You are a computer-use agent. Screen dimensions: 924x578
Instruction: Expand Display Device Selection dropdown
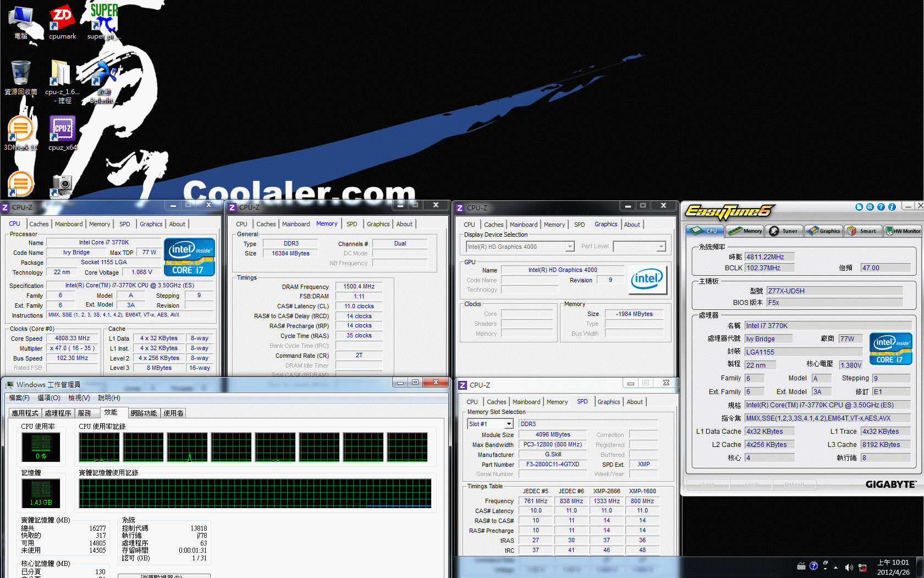tap(570, 247)
